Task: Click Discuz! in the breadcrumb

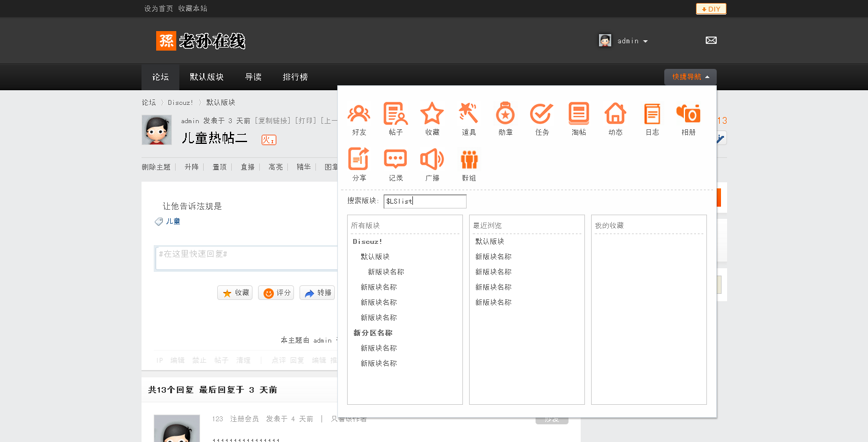Action: click(181, 102)
